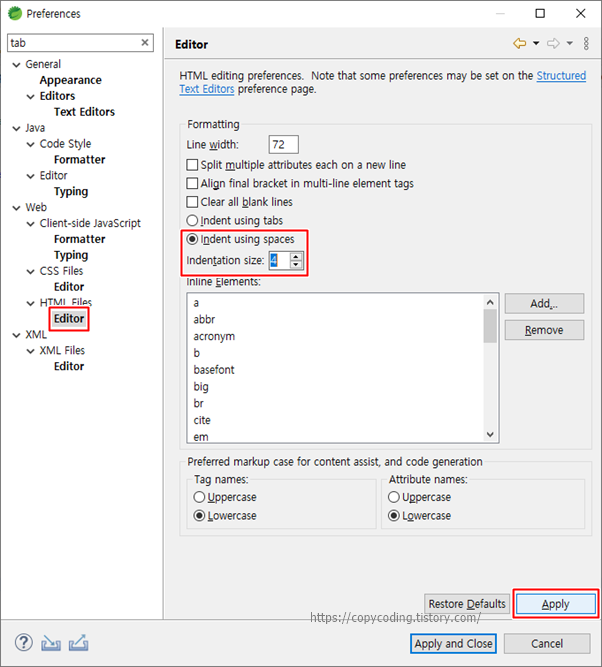The width and height of the screenshot is (602, 667).
Task: Click the Cancel button
Action: pos(547,643)
